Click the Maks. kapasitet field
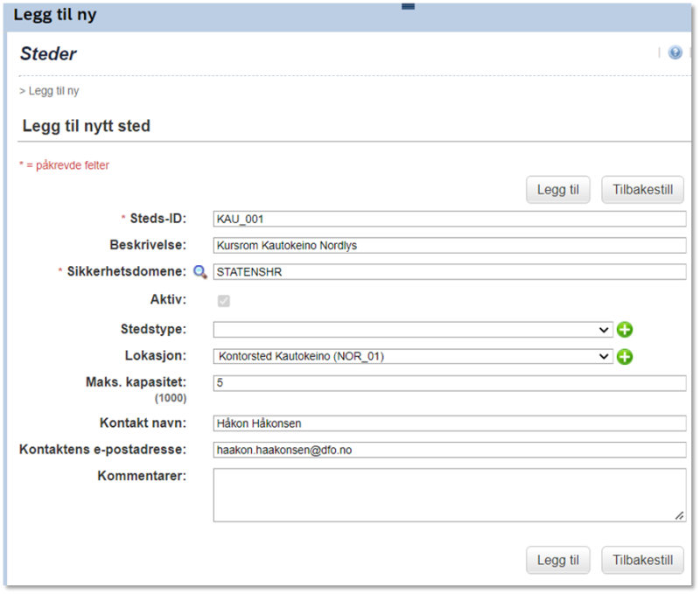Screen dimensions: 700x594 tap(450, 383)
